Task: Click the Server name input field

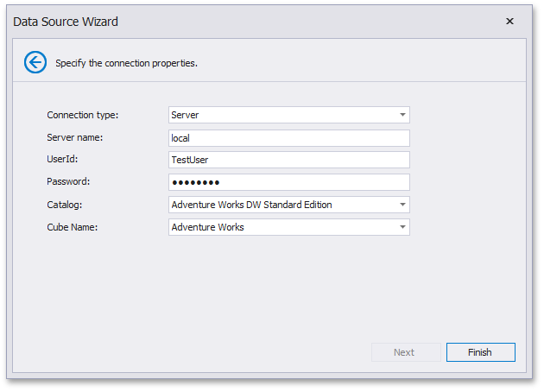Action: 288,137
